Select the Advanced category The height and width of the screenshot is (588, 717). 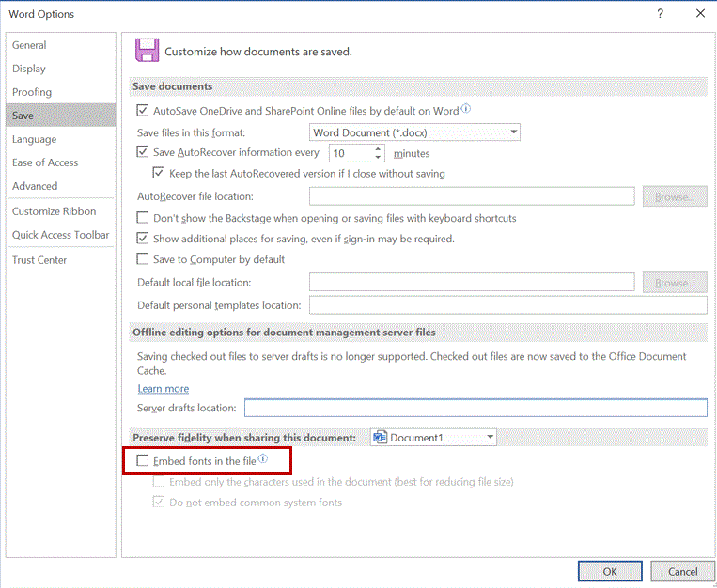coord(35,186)
